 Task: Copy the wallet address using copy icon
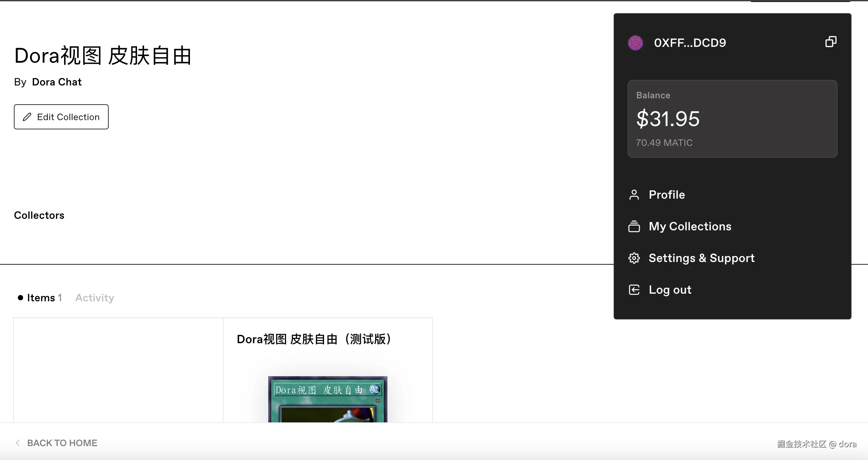tap(831, 42)
